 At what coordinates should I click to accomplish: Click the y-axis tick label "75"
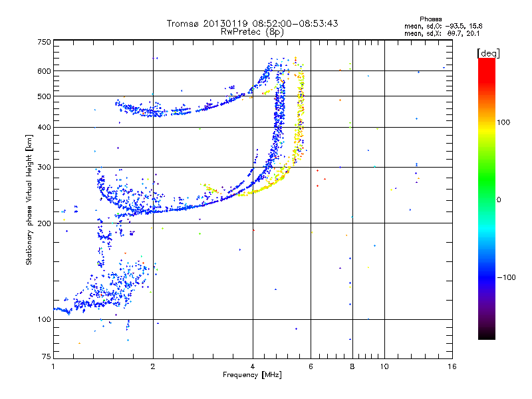click(x=47, y=356)
